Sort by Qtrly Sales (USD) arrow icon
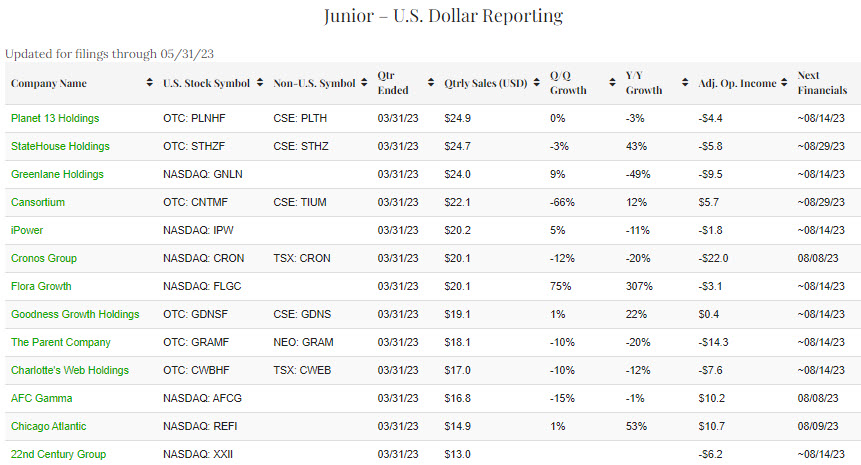This screenshot has width=861, height=465. tap(537, 83)
